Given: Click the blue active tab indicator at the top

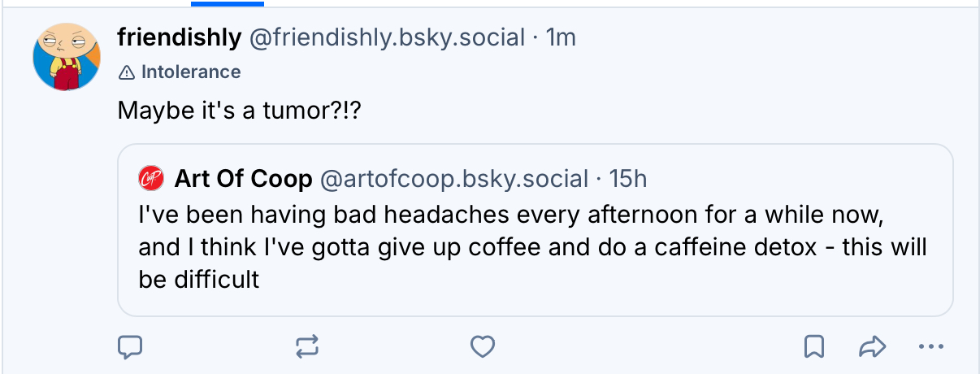Looking at the screenshot, I should 227,3.
